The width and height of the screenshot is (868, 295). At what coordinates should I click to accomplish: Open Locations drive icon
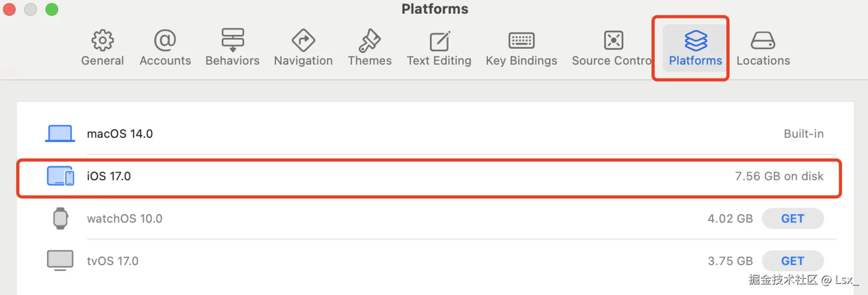[763, 41]
